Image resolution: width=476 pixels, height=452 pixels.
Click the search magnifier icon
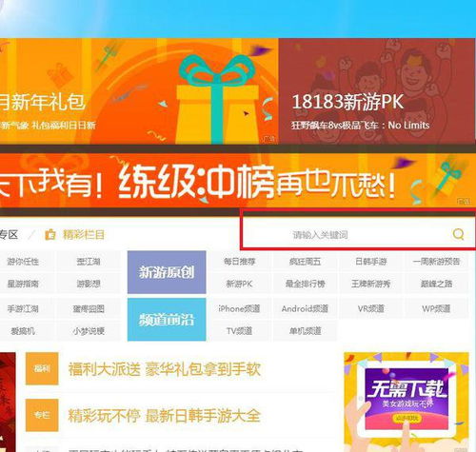458,234
